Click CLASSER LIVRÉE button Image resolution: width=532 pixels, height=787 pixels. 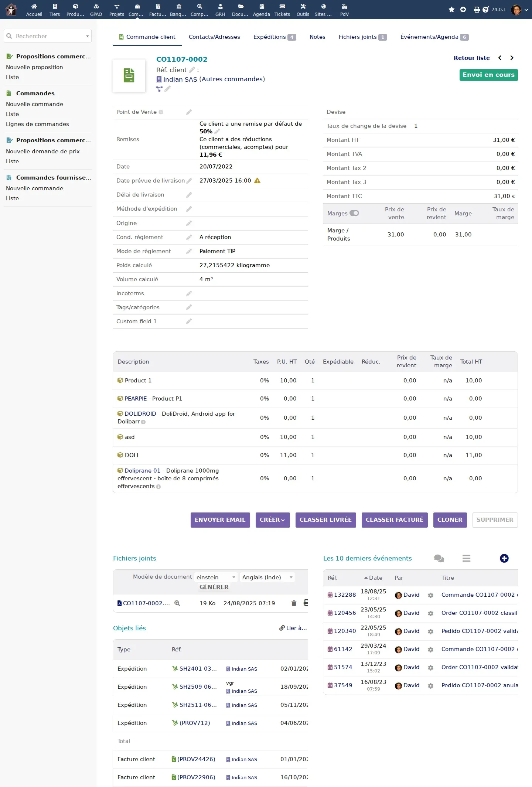pyautogui.click(x=326, y=520)
